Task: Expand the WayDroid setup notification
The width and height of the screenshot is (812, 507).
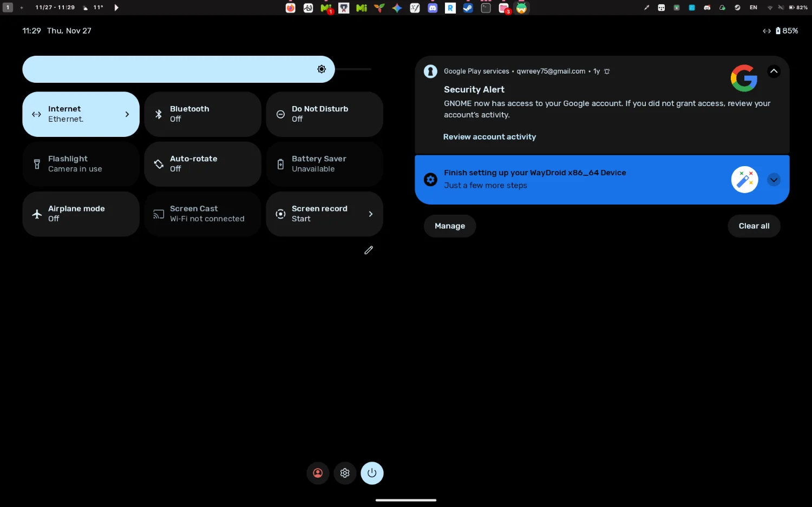Action: click(774, 180)
